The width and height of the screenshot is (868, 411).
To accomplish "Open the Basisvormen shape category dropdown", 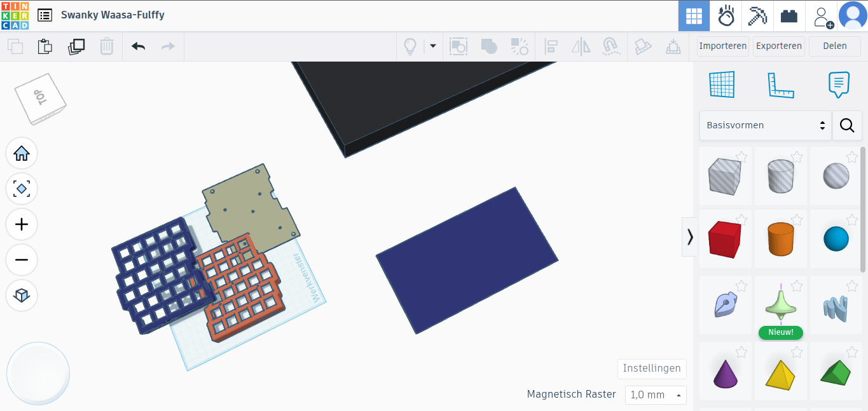I will pyautogui.click(x=765, y=126).
